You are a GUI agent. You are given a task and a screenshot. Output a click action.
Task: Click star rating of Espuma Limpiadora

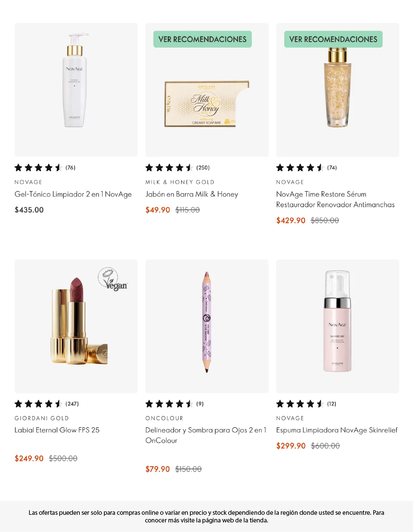click(306, 404)
